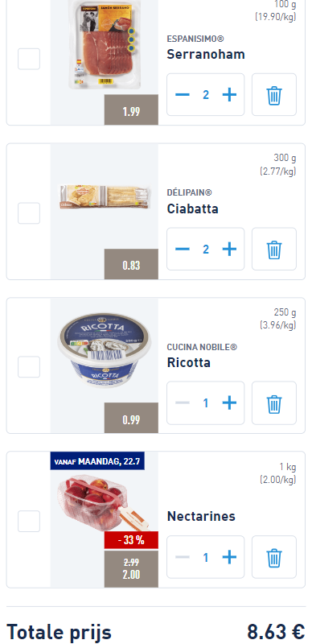Add one more Ricotta with plus

pos(229,403)
